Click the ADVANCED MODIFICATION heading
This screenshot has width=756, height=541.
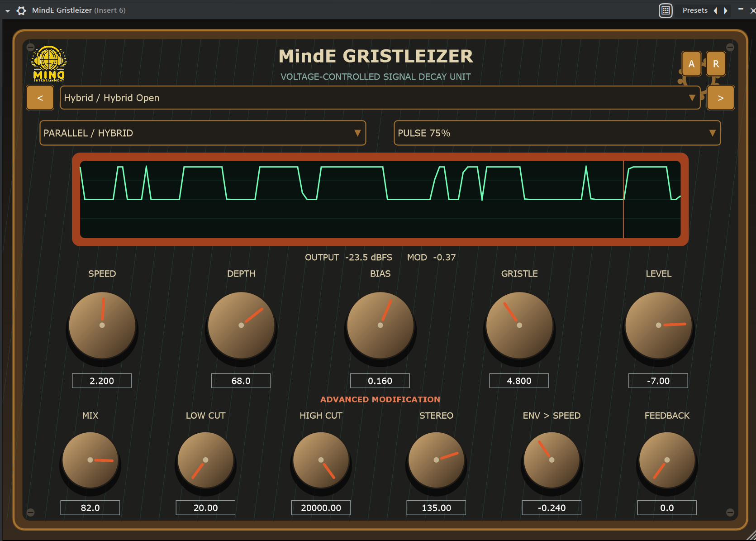380,399
